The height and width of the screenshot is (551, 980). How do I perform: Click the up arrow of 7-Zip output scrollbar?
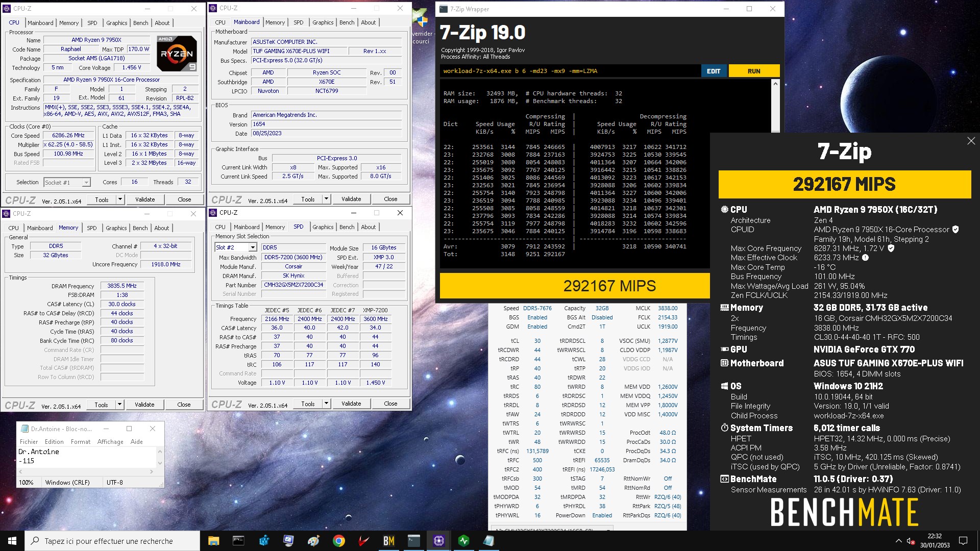tap(775, 83)
